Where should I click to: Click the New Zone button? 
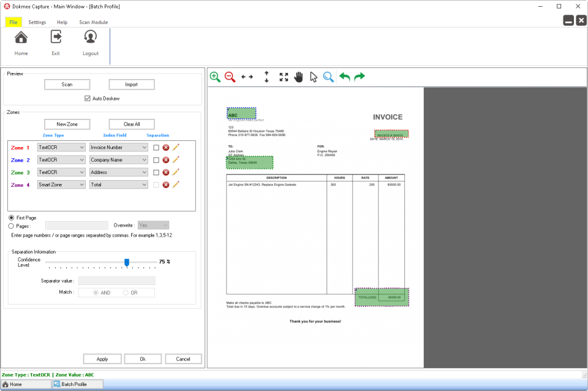point(67,124)
